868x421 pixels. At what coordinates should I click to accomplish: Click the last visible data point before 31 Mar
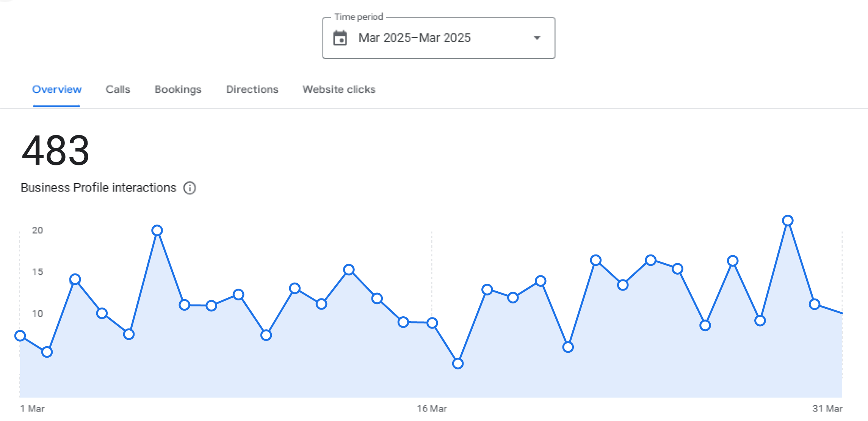click(x=815, y=304)
